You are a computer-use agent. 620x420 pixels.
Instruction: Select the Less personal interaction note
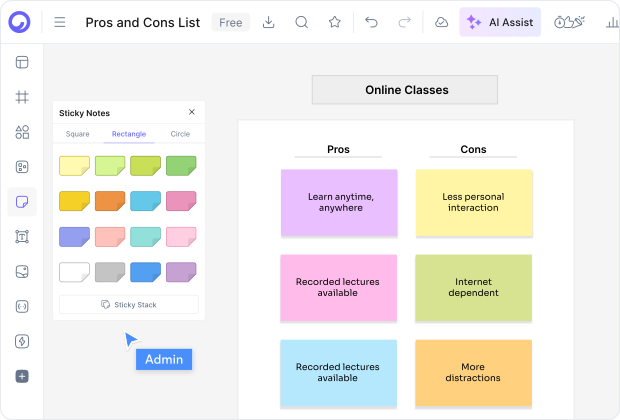[474, 202]
